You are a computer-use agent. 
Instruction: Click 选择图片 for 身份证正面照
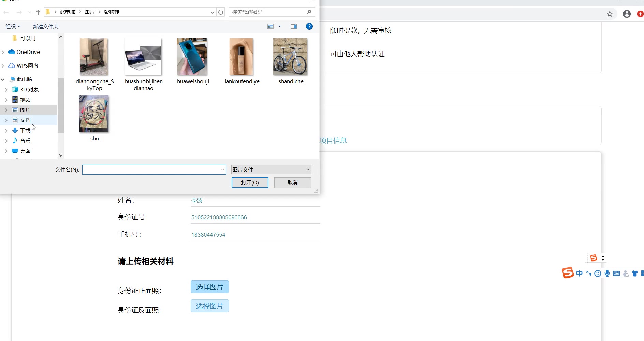pyautogui.click(x=210, y=287)
